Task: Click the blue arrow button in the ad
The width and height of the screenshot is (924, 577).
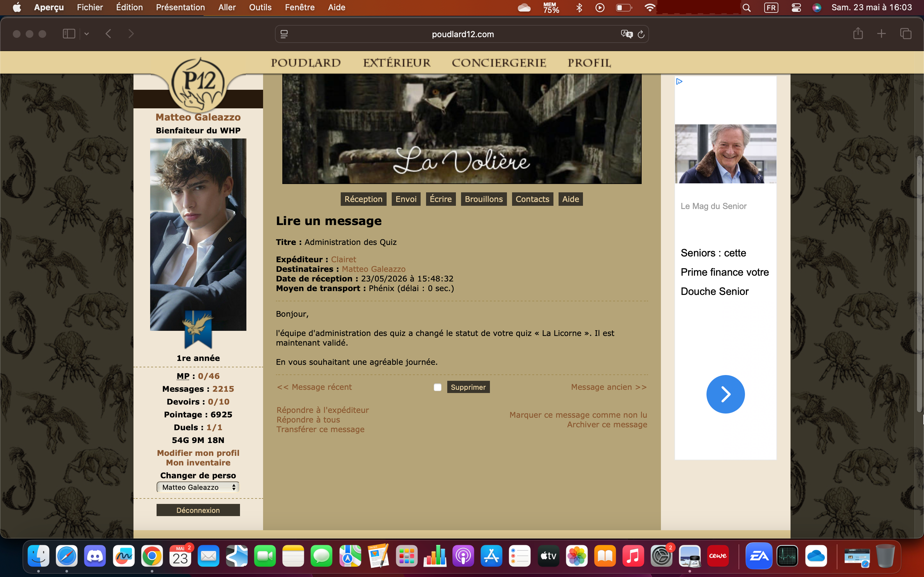Action: pyautogui.click(x=725, y=394)
